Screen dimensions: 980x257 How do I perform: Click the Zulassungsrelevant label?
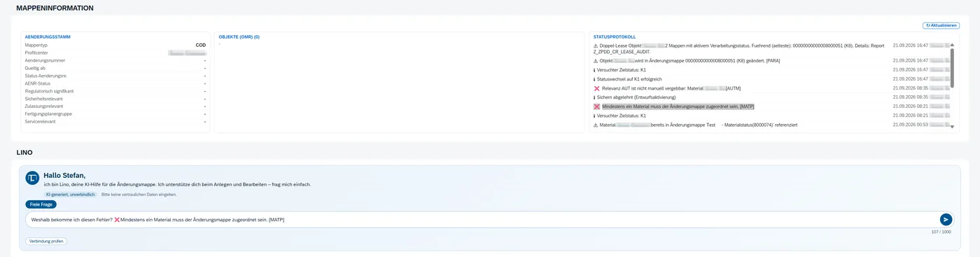(x=43, y=106)
